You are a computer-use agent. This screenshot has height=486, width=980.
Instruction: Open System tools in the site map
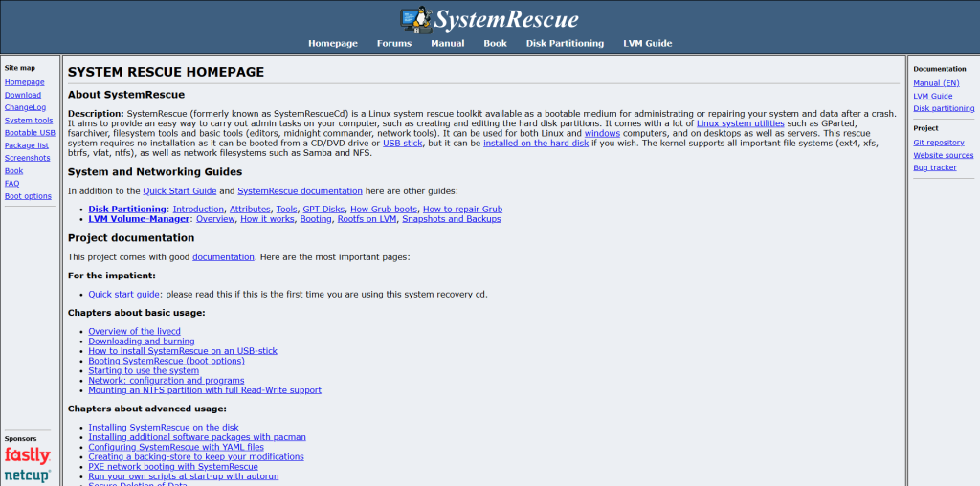pos(29,120)
